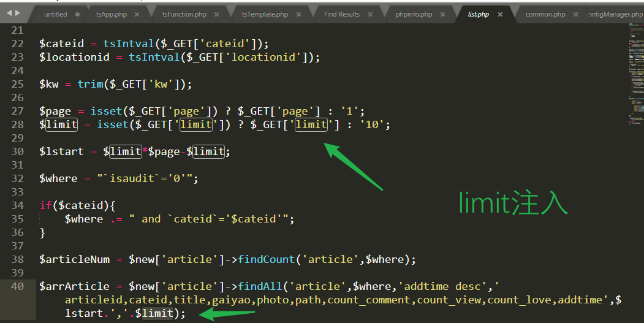Viewport: 644px width, 323px height.
Task: Click $kw variable on line 25
Action: pyautogui.click(x=49, y=84)
